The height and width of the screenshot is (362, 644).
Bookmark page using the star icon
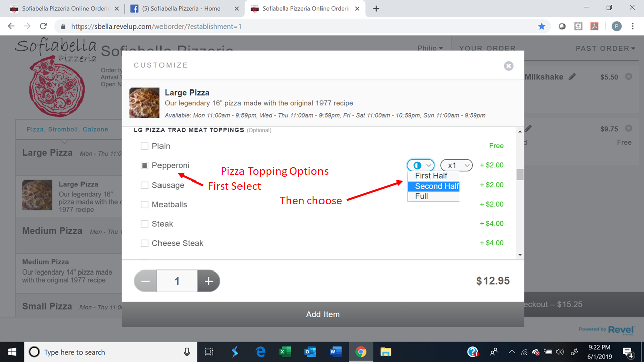pos(542,26)
